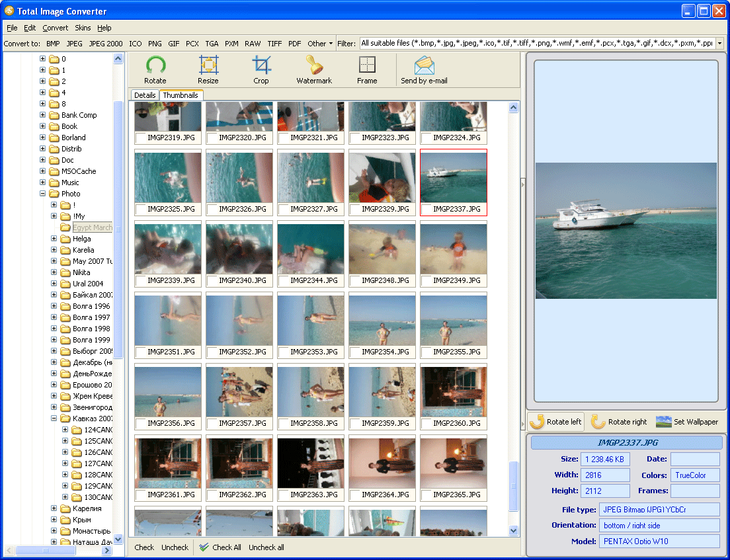Switch to the Details tab

pyautogui.click(x=145, y=95)
